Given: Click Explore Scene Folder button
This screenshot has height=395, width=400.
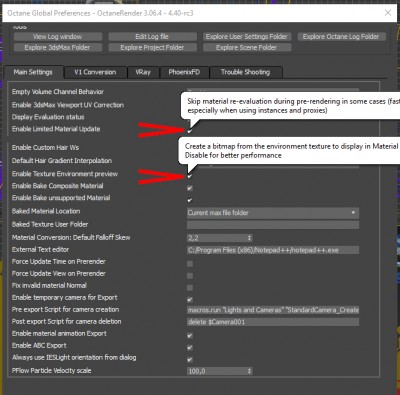Looking at the screenshot, I should 247,47.
